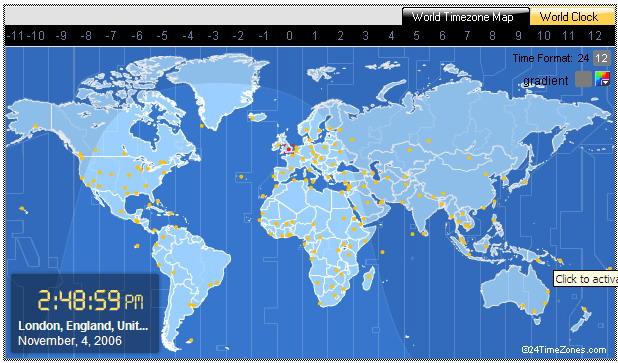Click the red London city marker

(x=289, y=149)
